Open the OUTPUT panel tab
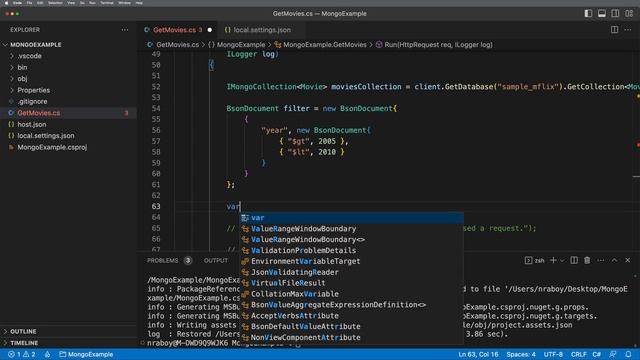 (216, 260)
